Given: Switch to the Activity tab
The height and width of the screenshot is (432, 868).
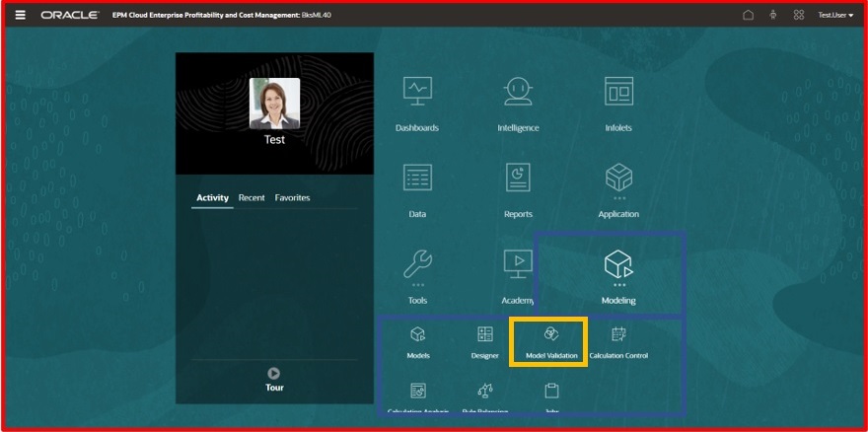Looking at the screenshot, I should (x=213, y=197).
